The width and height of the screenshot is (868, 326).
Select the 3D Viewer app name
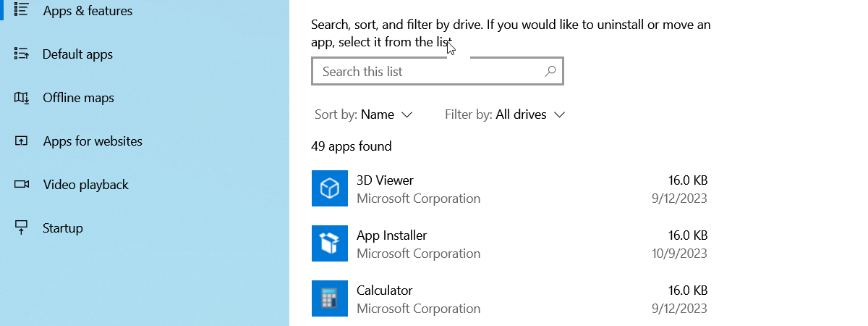(x=385, y=180)
